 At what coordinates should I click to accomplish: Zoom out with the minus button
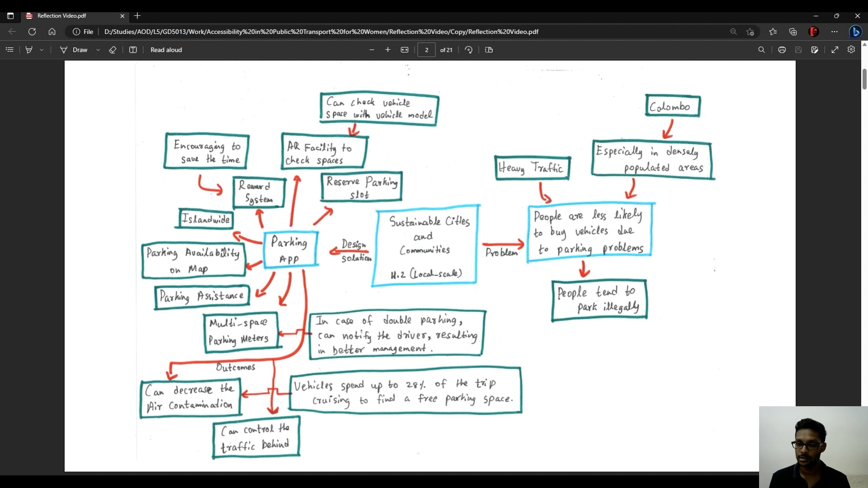372,50
